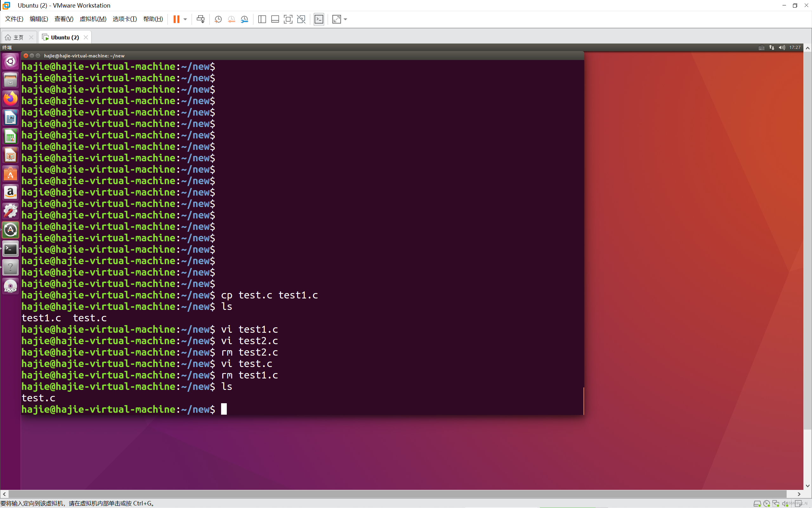
Task: Revert the VM to its previous snapshot
Action: (x=231, y=19)
